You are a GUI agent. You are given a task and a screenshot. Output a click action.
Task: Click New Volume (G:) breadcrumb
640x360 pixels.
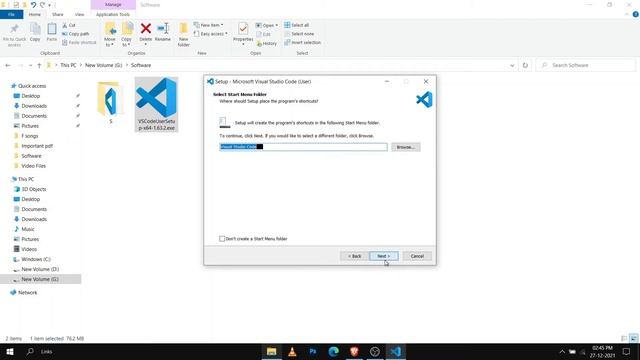coord(104,65)
